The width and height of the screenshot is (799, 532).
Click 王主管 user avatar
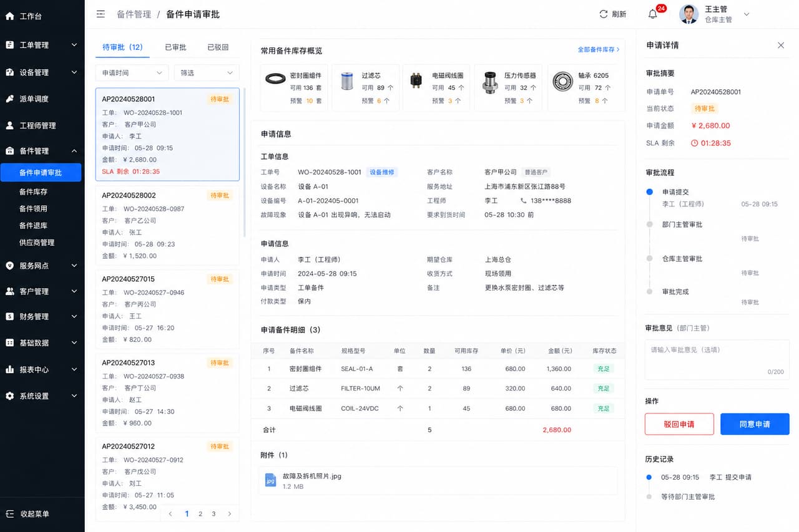[x=689, y=14]
